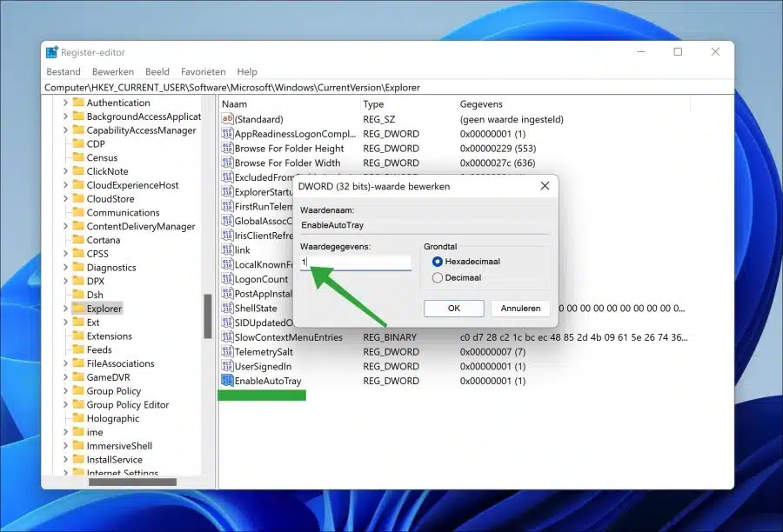Click the GameDVR folder icon
The height and width of the screenshot is (532, 783).
[78, 376]
